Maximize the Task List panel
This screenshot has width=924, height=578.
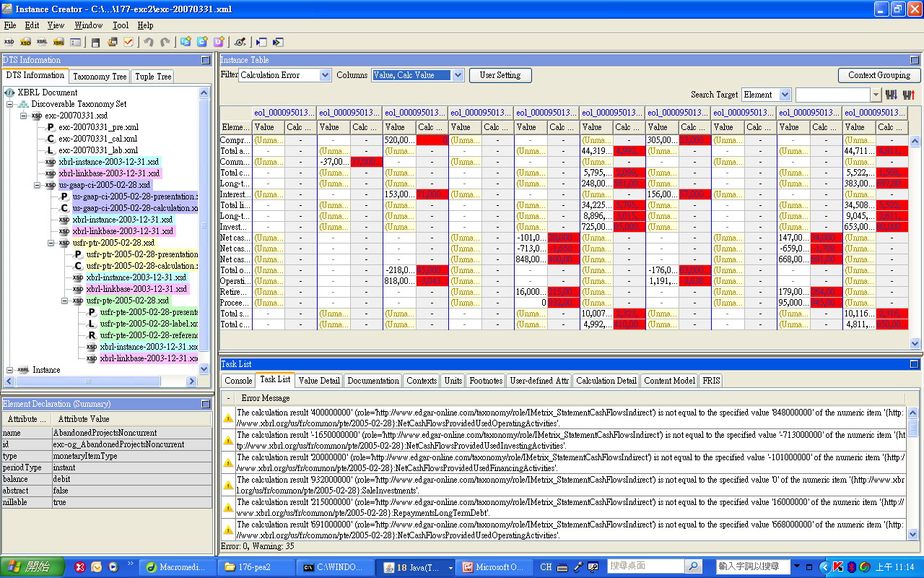[915, 364]
